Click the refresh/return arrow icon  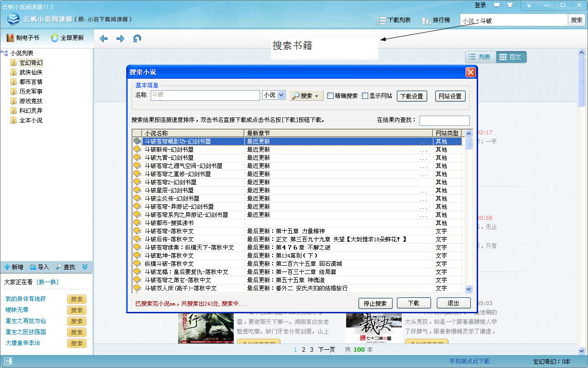point(137,38)
